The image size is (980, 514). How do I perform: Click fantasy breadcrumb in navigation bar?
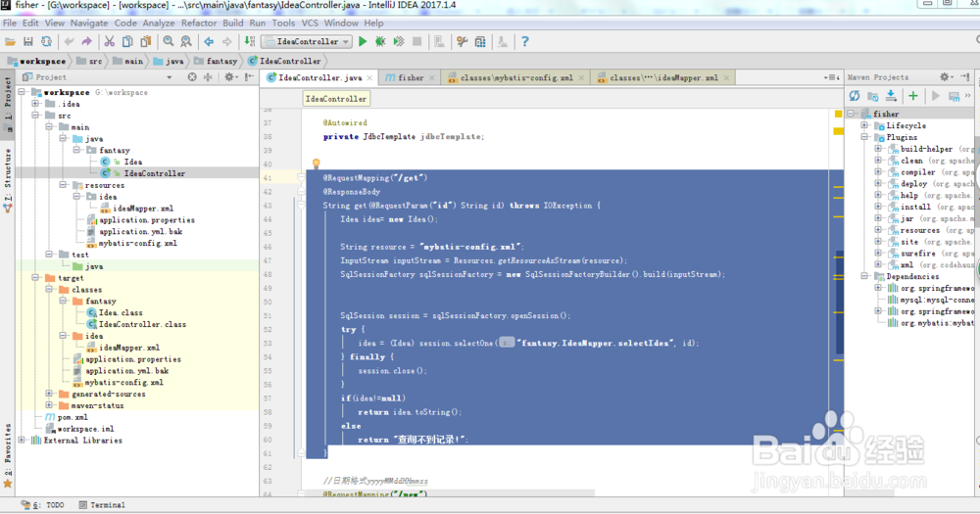click(x=216, y=62)
